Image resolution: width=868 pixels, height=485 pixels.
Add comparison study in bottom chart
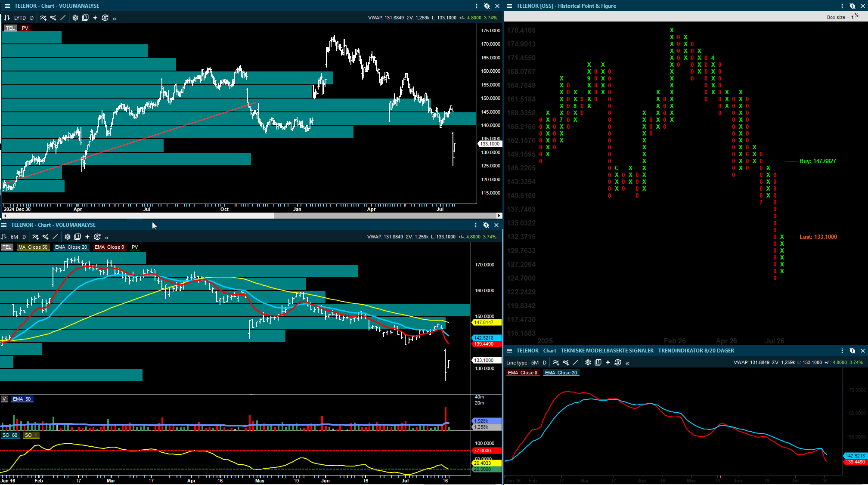point(45,237)
